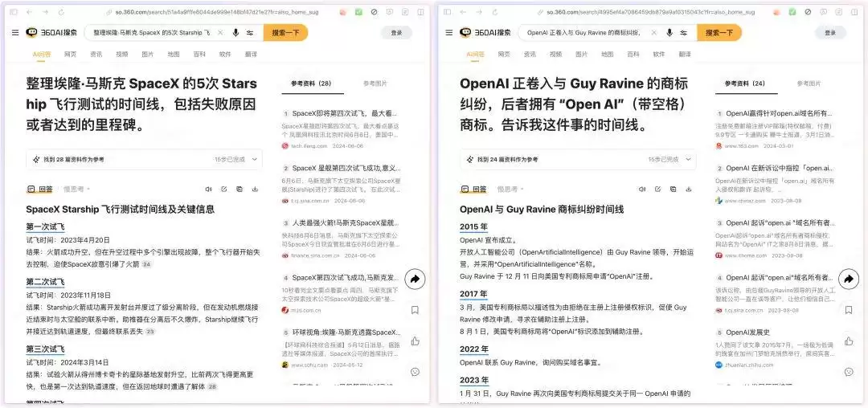Screen dimensions: 868x408
Task: Click 360AI搜索 logo in right window
Action: click(x=485, y=33)
